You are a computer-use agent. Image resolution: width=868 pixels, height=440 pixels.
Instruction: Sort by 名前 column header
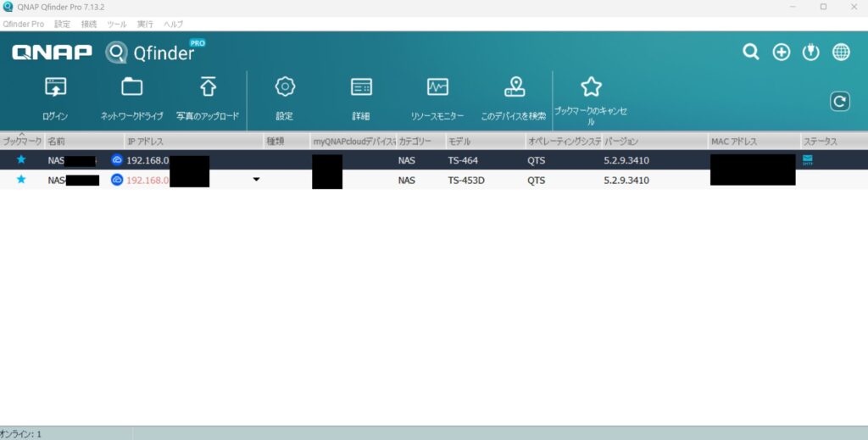(84, 141)
